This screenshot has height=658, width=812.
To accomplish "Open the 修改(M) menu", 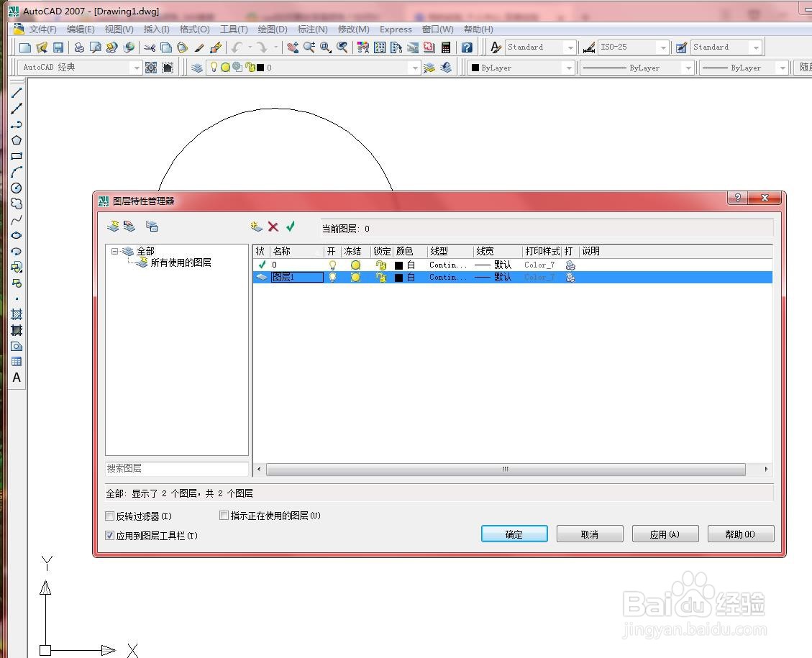I will point(354,29).
